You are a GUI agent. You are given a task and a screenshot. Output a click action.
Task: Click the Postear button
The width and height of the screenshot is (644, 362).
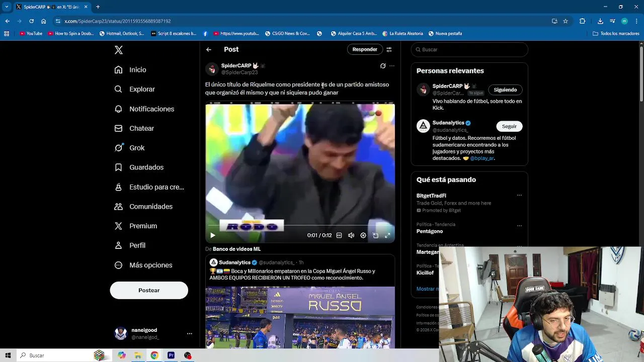(149, 290)
